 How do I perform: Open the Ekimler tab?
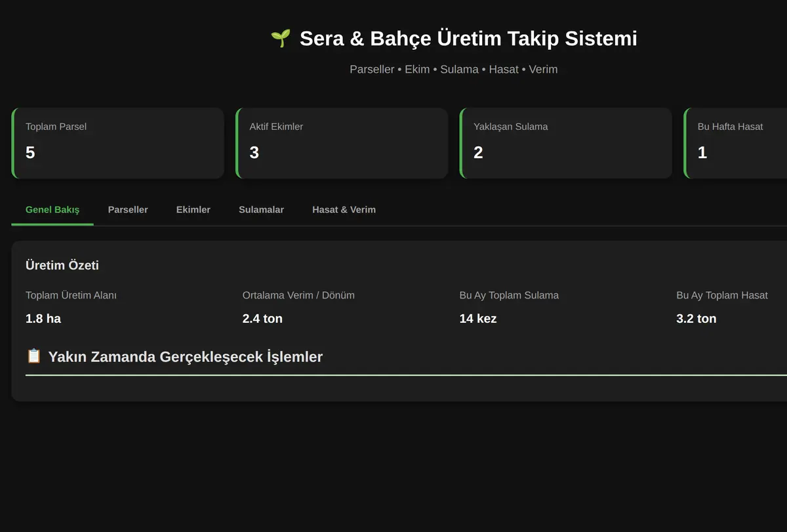[x=193, y=210]
